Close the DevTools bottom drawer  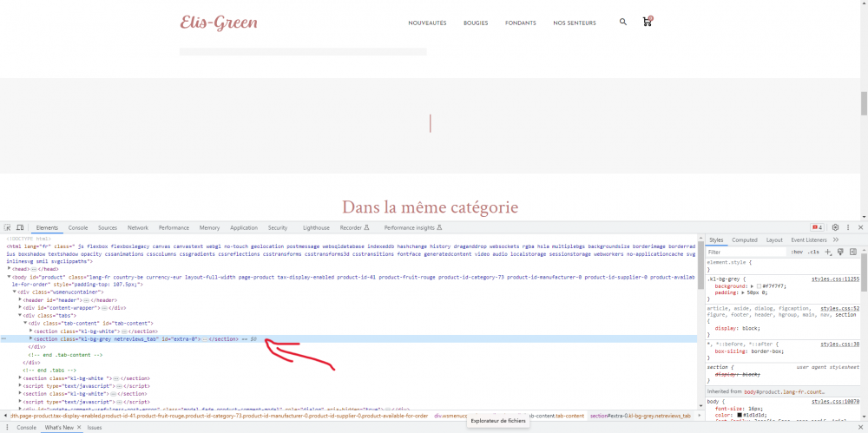click(x=861, y=428)
